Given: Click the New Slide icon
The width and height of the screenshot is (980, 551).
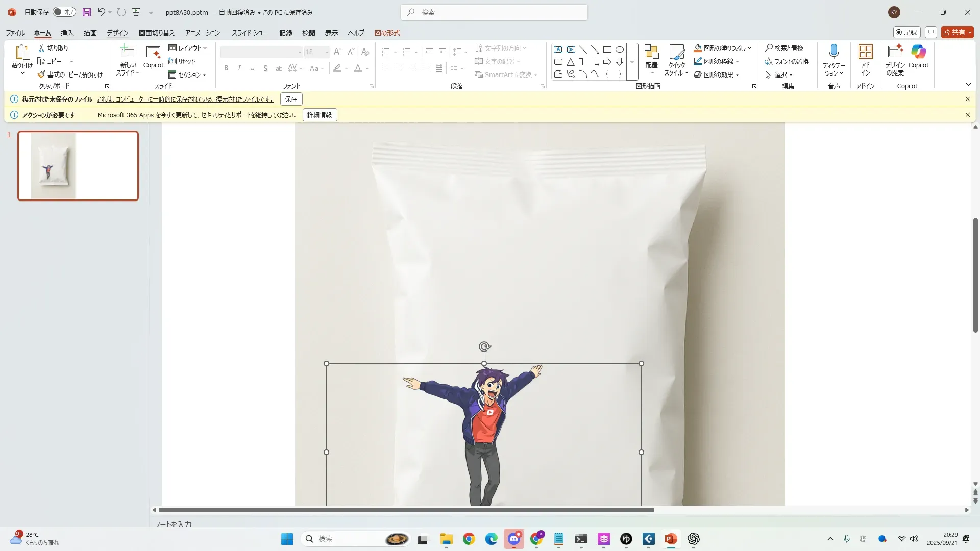Looking at the screenshot, I should coord(128,52).
